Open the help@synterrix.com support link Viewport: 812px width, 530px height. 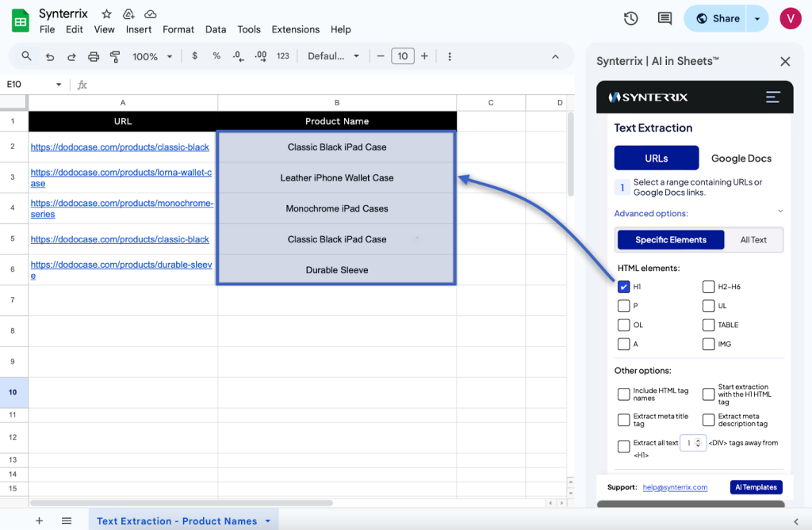tap(675, 487)
